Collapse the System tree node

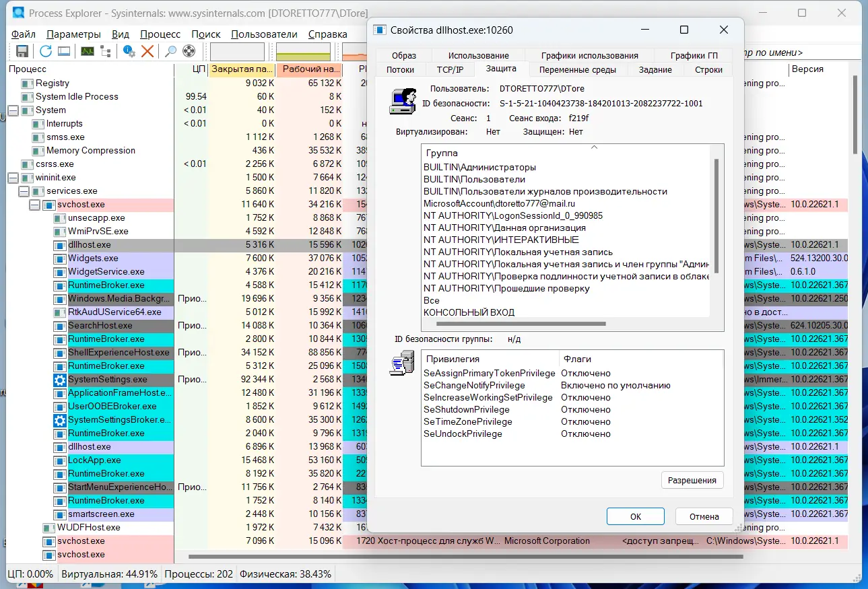click(13, 110)
